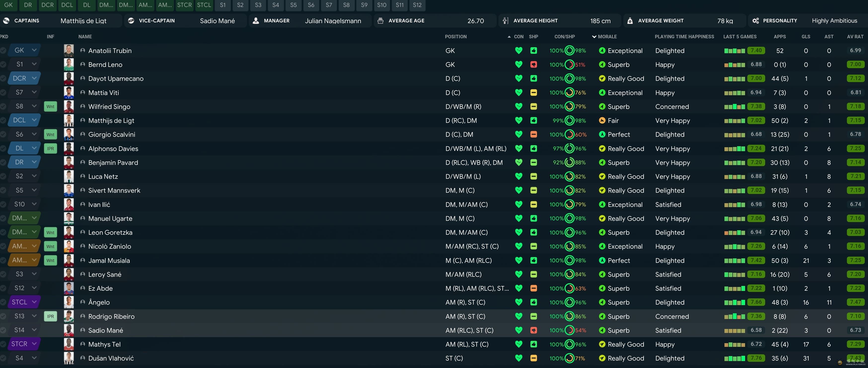Open the STCL position dropdown for Ângelo
Viewport: 868px width, 368px height.
[x=34, y=302]
